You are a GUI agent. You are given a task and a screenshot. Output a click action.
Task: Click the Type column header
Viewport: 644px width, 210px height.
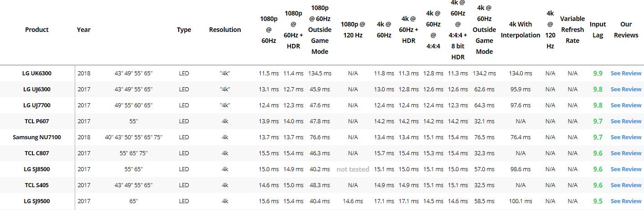point(184,30)
